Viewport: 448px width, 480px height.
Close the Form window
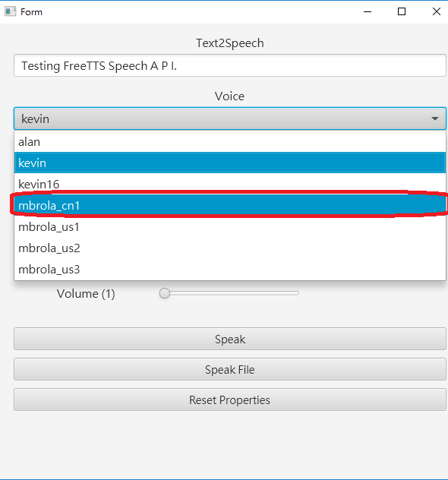tap(437, 11)
